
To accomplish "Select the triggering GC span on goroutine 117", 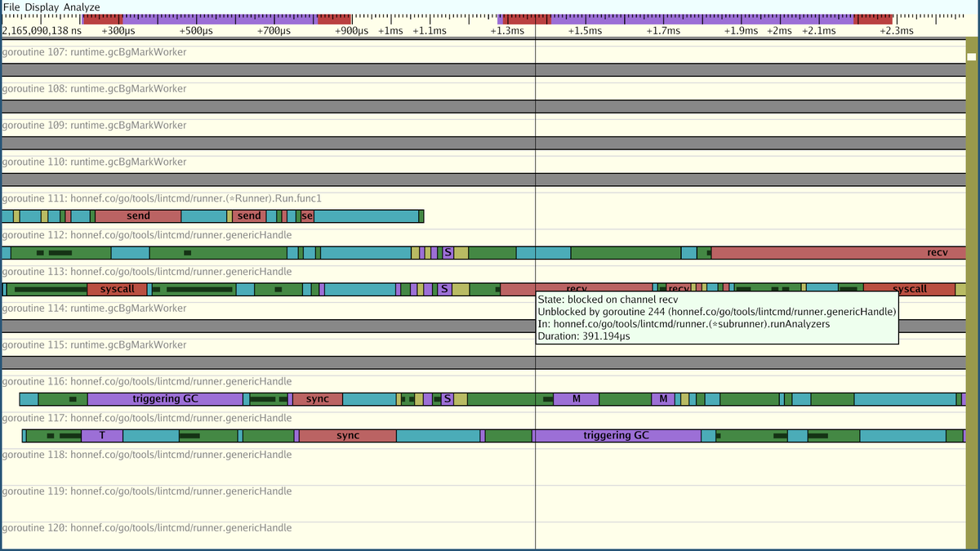I will [615, 435].
